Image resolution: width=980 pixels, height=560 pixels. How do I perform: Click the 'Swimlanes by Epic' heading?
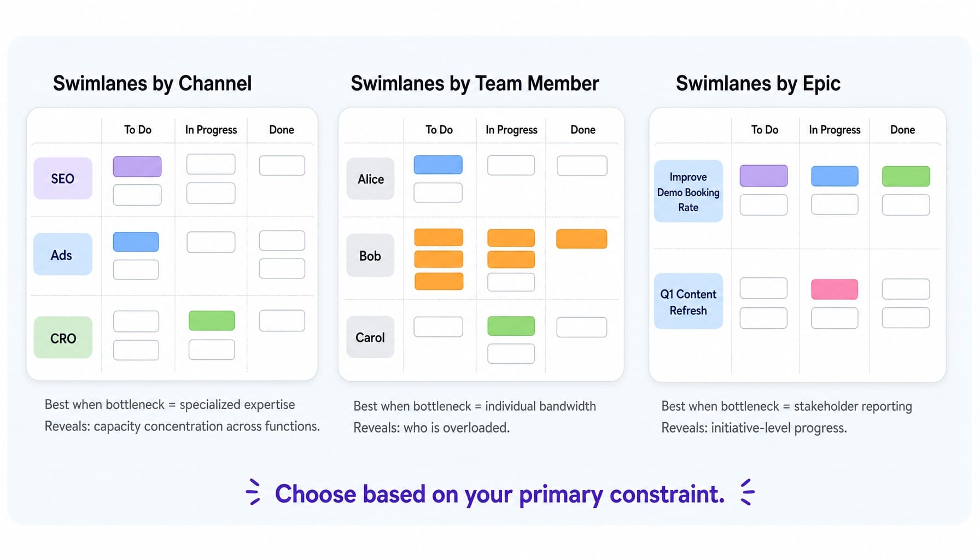click(x=758, y=84)
